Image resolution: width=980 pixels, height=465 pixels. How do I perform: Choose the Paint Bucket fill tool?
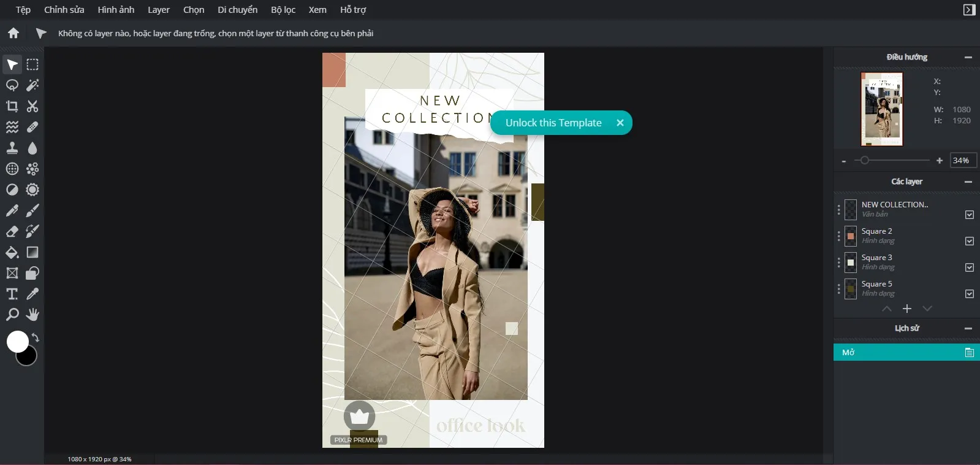pos(12,252)
